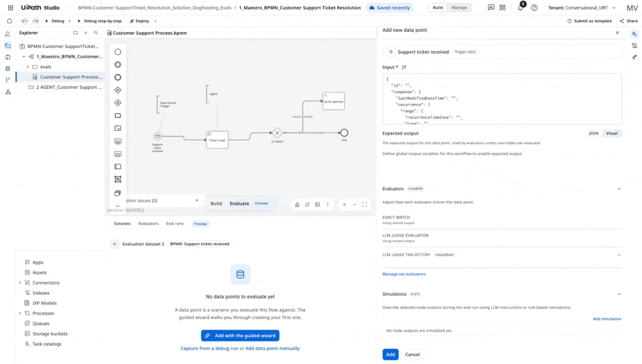Collapse the Simulations section
The height and width of the screenshot is (364, 642).
click(x=619, y=294)
